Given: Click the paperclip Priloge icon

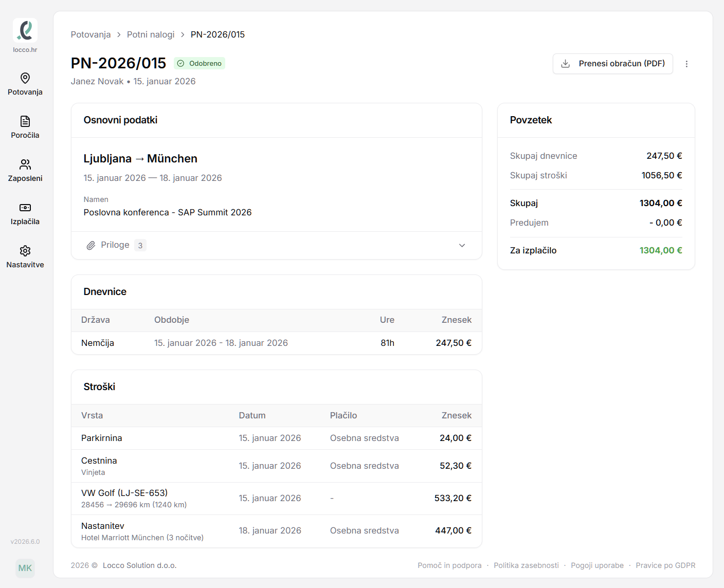Looking at the screenshot, I should pos(91,246).
